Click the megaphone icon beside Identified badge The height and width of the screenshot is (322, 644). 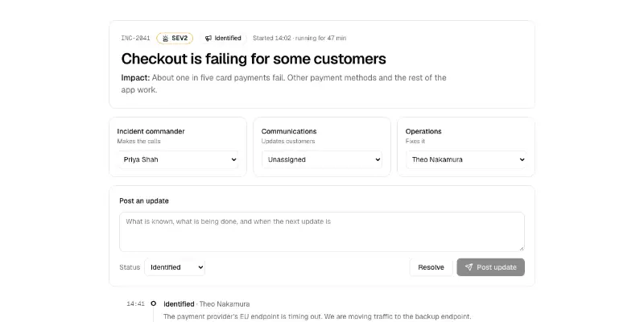pos(208,38)
